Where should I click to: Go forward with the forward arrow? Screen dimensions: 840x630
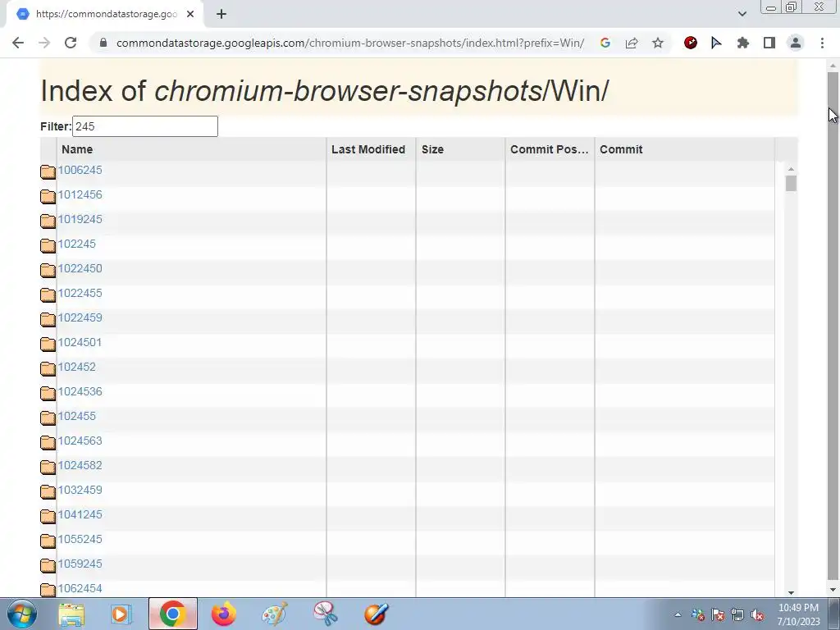[44, 43]
